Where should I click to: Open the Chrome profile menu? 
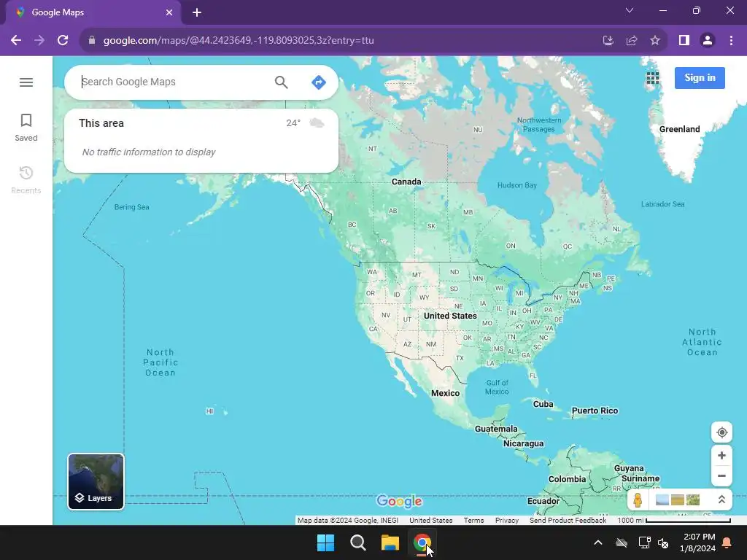708,41
